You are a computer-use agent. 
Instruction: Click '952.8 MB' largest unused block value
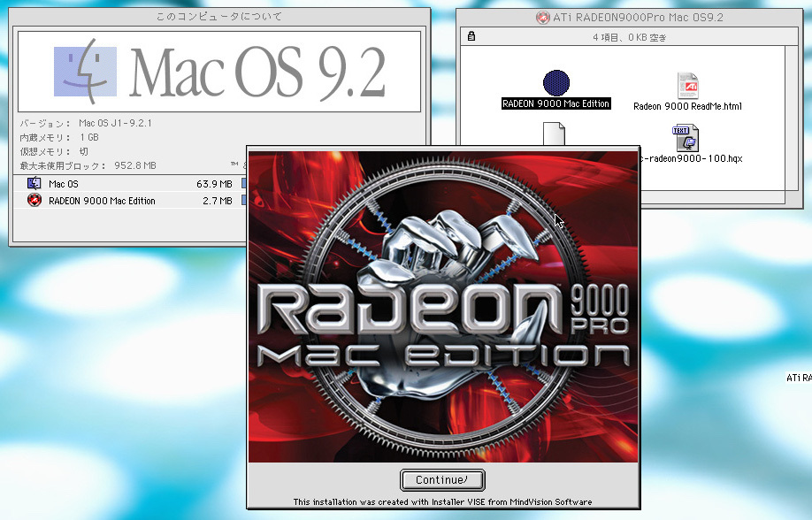coord(135,165)
